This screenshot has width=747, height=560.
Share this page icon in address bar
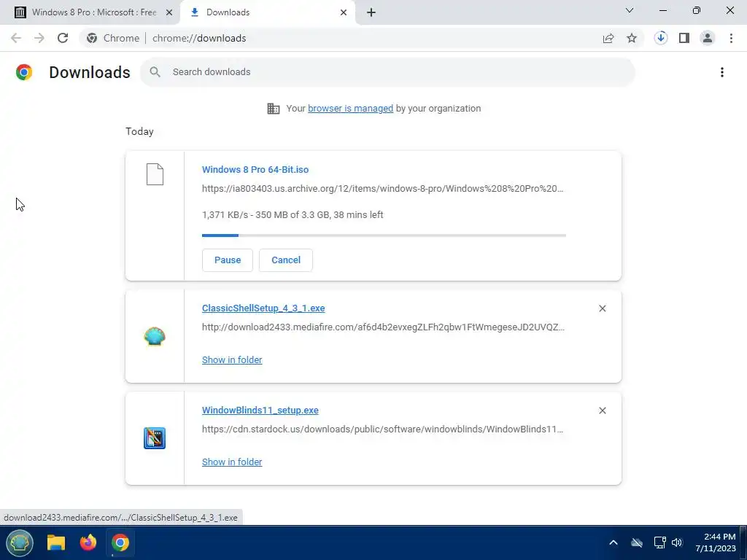[608, 38]
